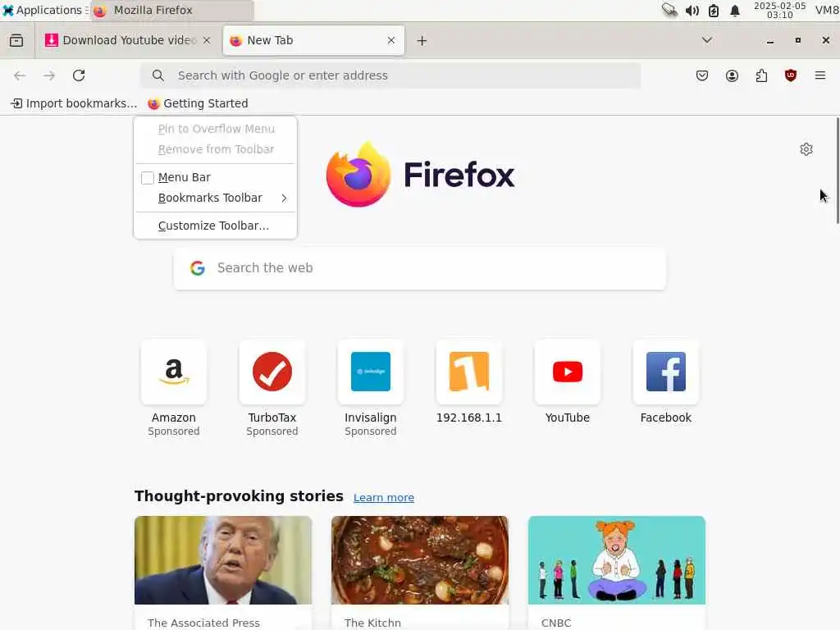Open new tab page personalize gear
Screen dimensions: 840x630
(x=806, y=149)
